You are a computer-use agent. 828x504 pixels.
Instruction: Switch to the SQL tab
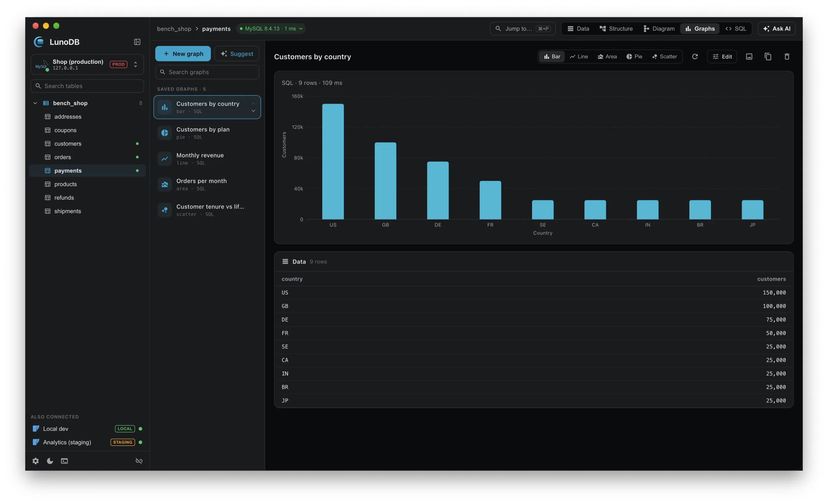736,29
